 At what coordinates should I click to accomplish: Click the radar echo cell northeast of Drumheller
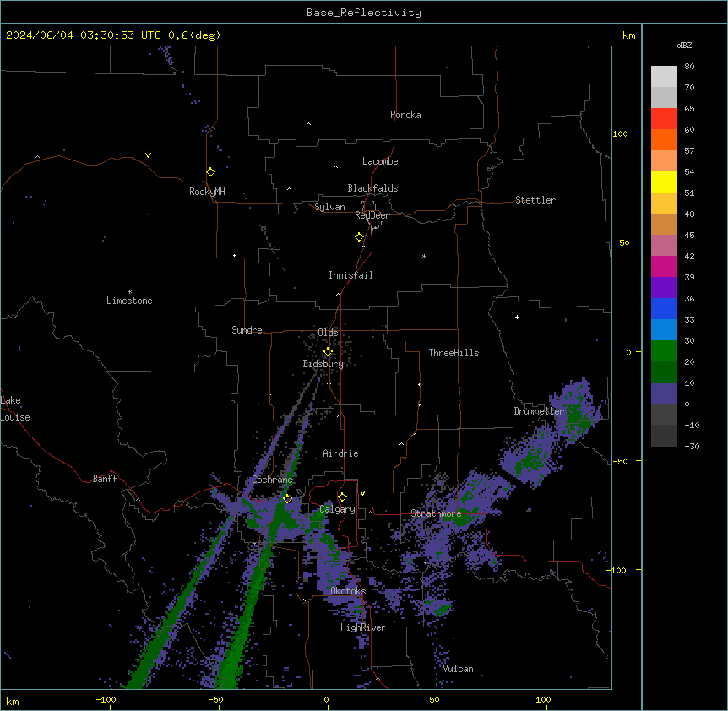577,410
